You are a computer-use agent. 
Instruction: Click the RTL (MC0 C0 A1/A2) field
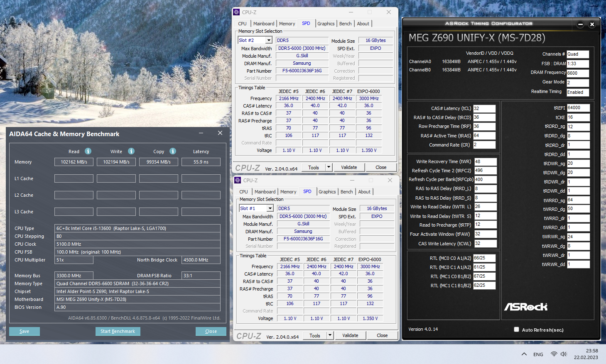pos(485,258)
